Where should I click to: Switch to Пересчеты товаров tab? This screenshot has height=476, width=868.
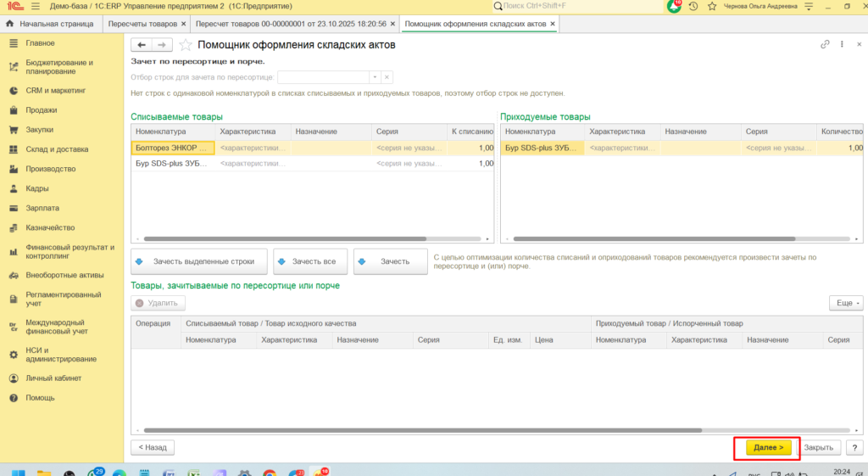click(142, 24)
